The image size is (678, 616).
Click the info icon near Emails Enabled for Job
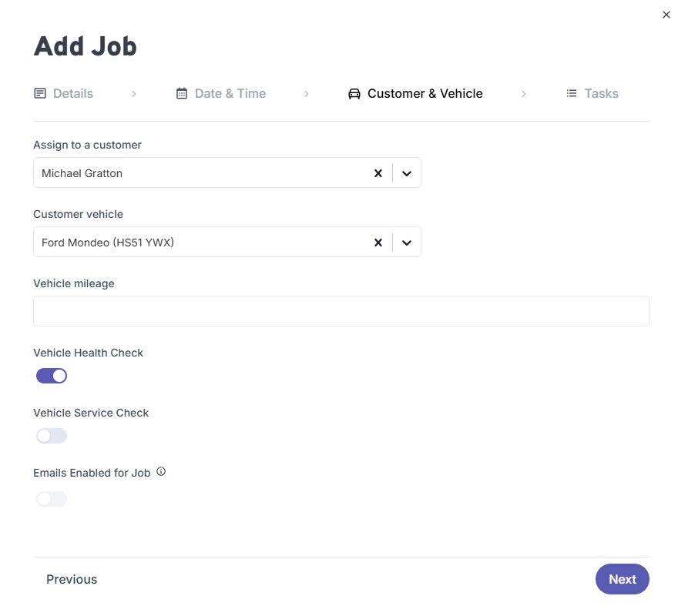pos(160,471)
